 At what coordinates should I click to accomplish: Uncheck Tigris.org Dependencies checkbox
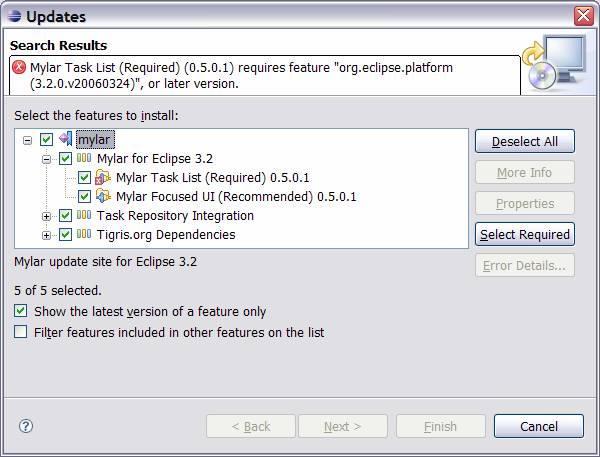[65, 234]
